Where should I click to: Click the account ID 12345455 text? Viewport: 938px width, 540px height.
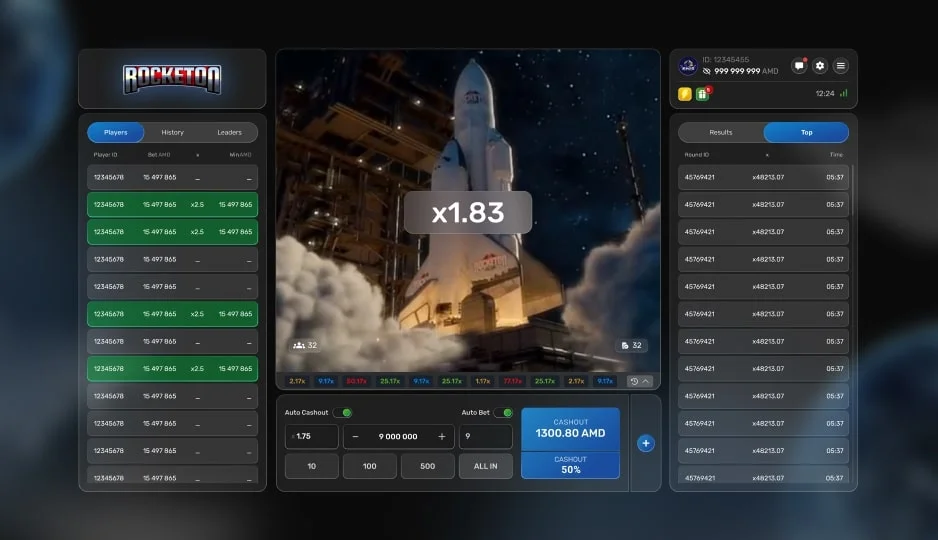726,60
